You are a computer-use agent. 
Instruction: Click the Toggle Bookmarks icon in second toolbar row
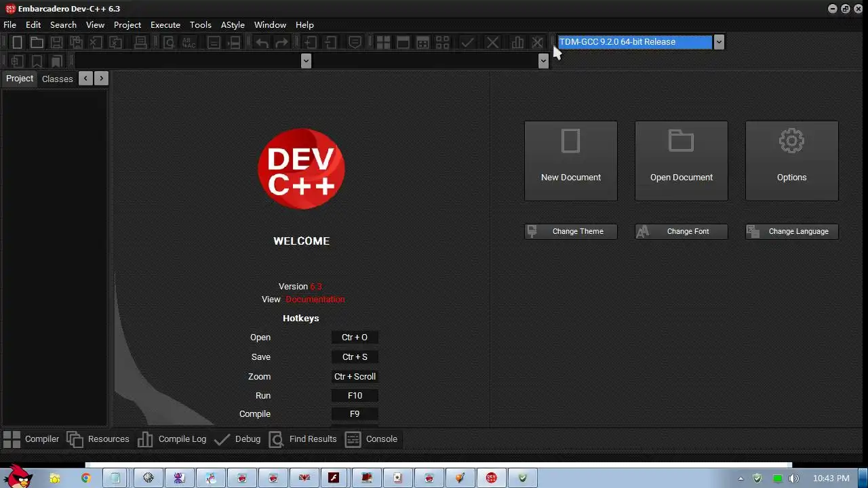(37, 61)
